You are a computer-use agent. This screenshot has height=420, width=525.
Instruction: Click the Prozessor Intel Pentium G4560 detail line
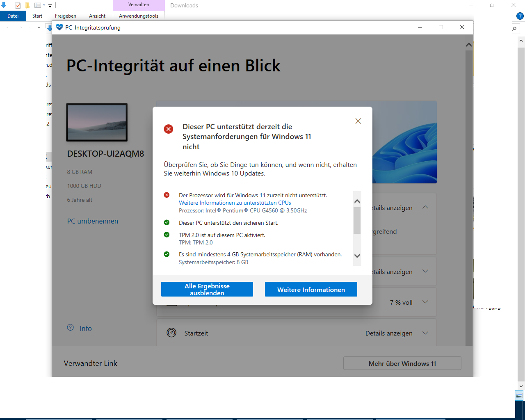(x=243, y=210)
